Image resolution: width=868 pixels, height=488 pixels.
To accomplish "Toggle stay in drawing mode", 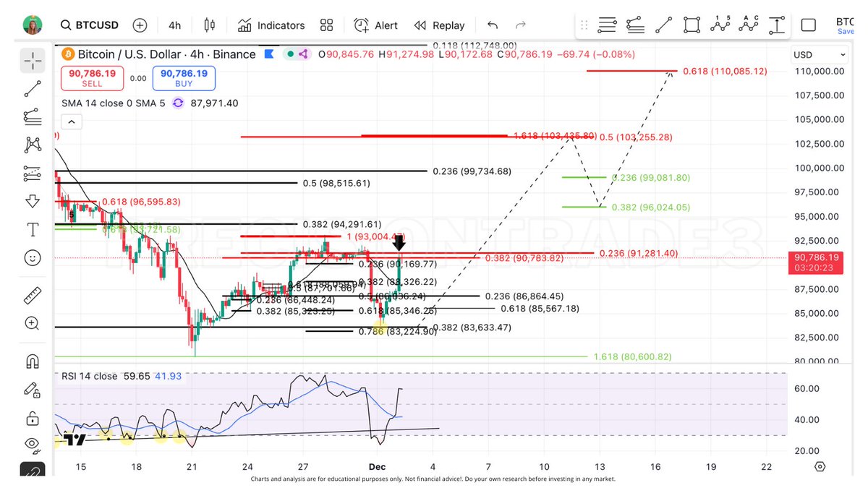I will [33, 390].
